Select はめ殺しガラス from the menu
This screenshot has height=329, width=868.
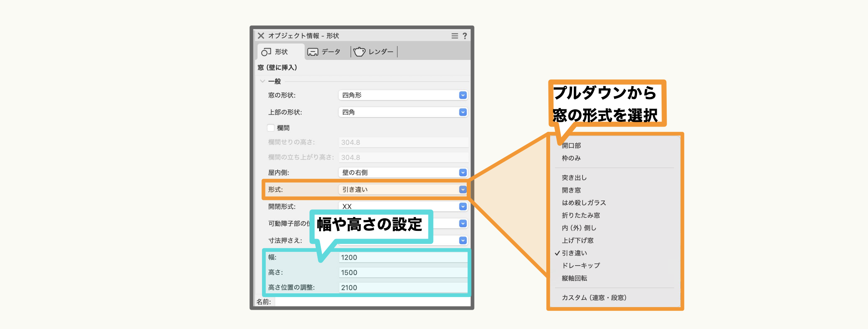(584, 203)
